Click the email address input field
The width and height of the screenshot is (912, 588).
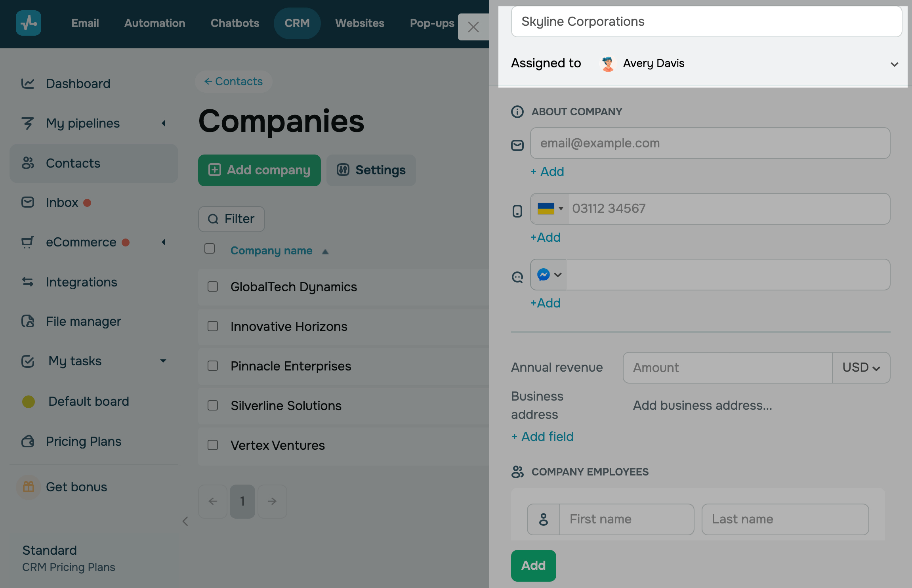coord(710,143)
